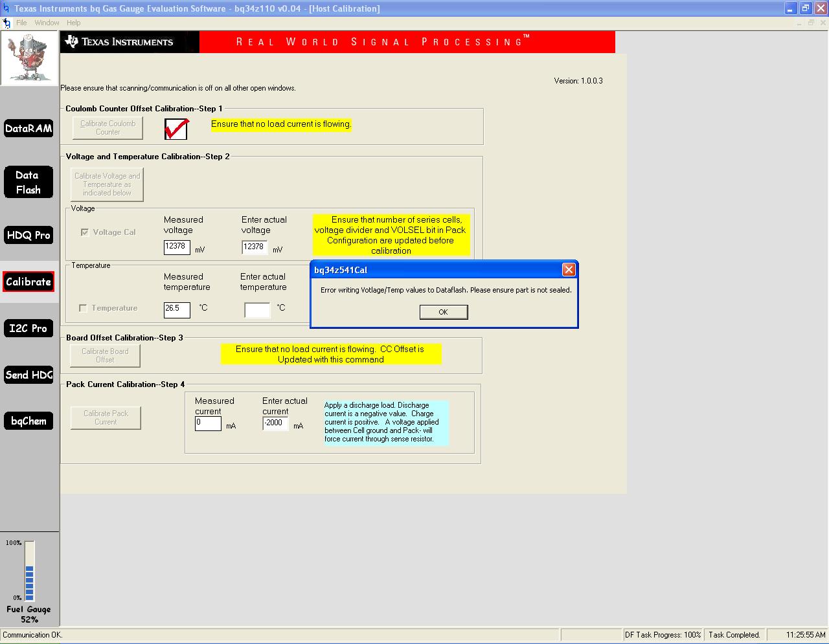Click the 11:25:55 AM clock in status bar
The height and width of the screenshot is (644, 829).
806,635
